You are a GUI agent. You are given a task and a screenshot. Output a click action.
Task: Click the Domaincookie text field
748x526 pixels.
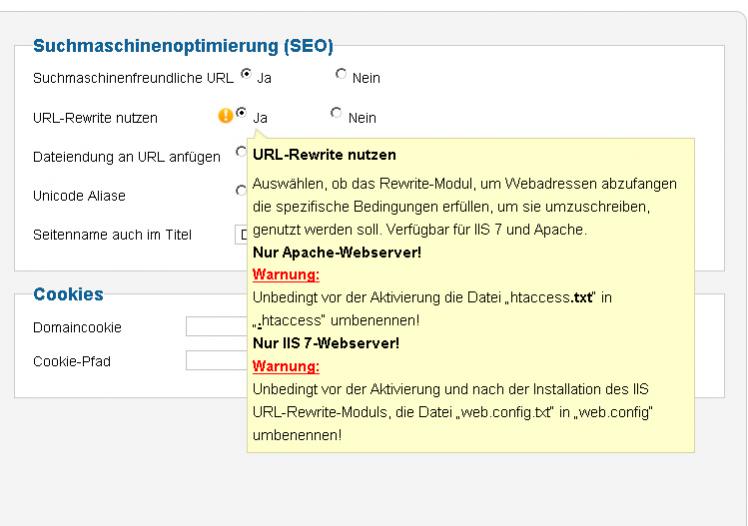(x=216, y=327)
